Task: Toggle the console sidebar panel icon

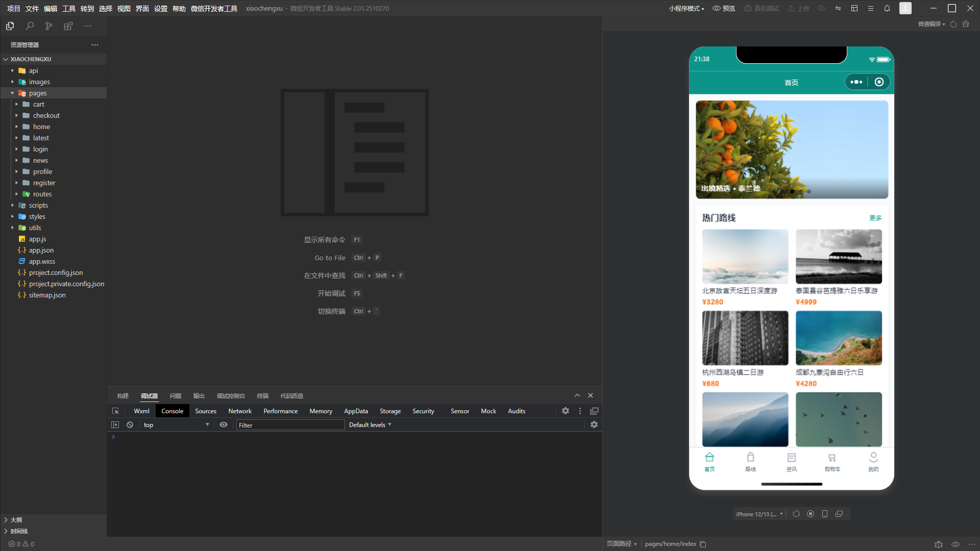Action: click(115, 425)
